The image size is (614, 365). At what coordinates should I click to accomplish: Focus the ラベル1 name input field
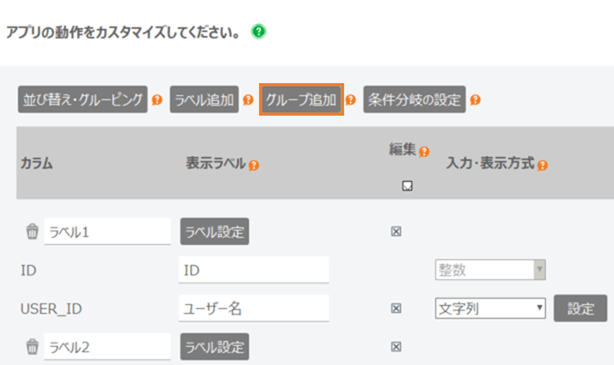pos(107,231)
